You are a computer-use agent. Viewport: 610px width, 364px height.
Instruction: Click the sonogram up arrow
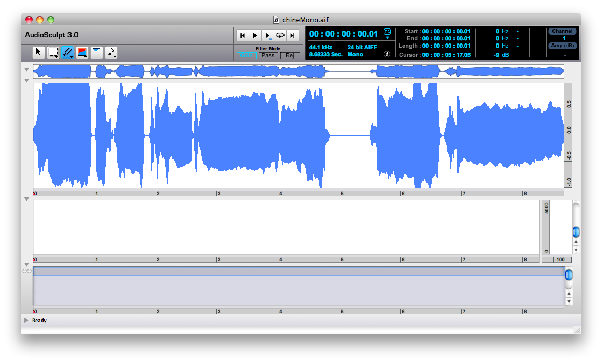[576, 242]
